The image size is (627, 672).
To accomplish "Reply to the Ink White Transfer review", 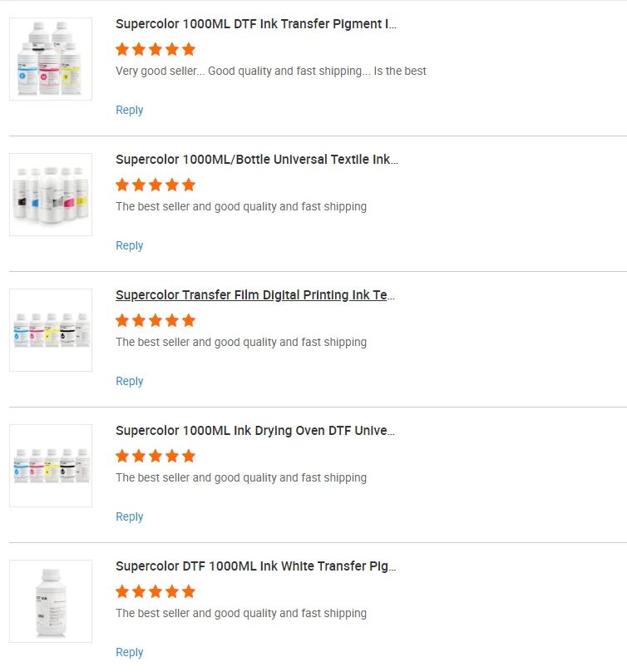I will pyautogui.click(x=130, y=652).
